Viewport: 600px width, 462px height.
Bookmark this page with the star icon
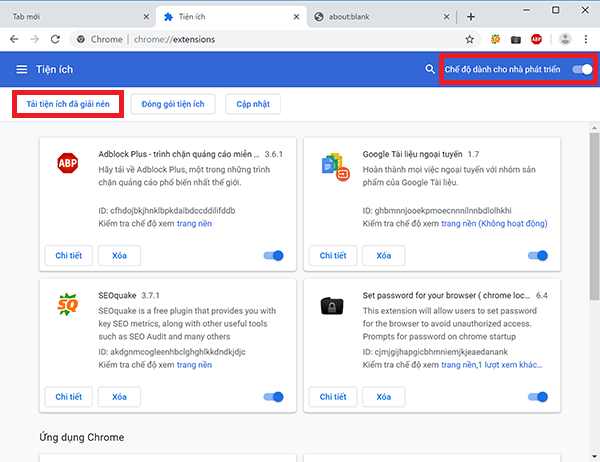coord(470,39)
